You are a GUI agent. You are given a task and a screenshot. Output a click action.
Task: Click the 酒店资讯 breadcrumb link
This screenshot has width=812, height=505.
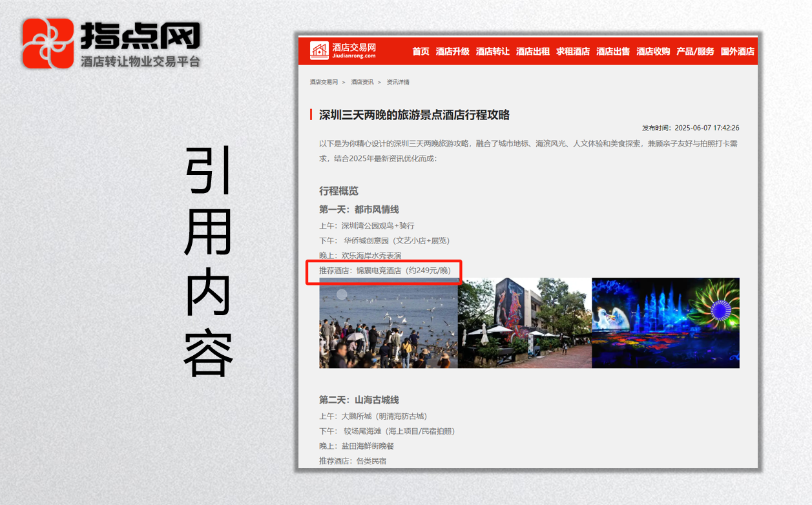(x=362, y=82)
